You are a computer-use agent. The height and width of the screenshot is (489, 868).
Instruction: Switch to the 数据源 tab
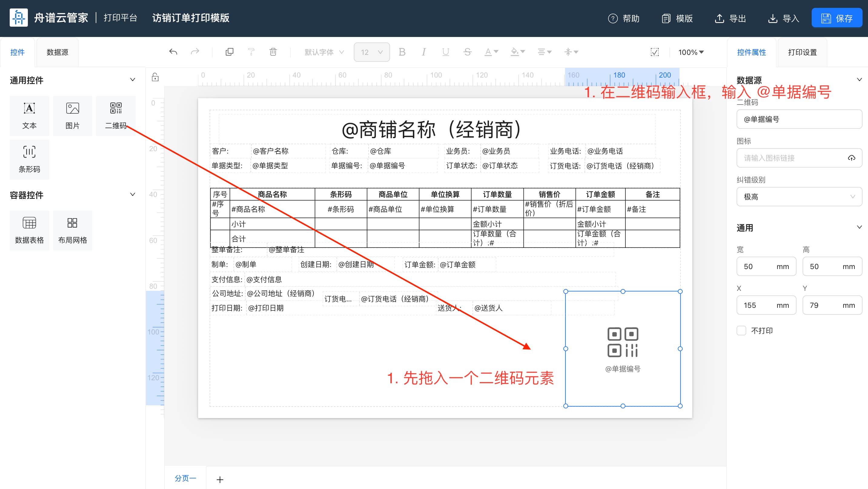click(57, 52)
